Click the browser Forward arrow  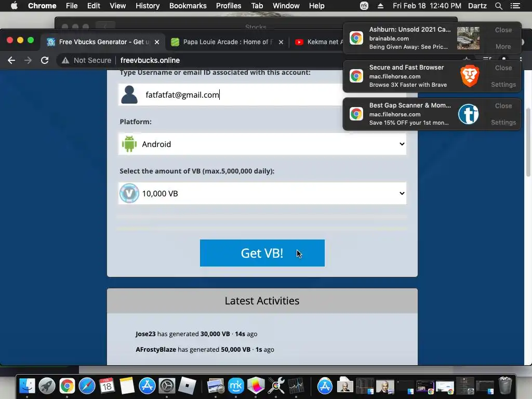coord(28,60)
